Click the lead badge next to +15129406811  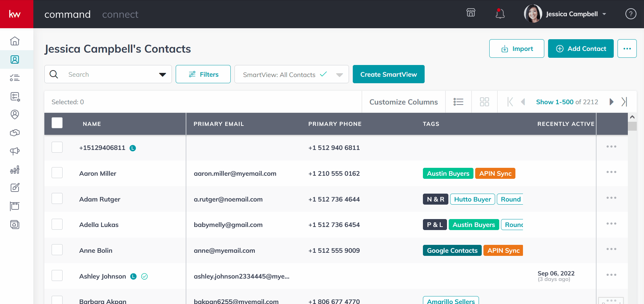point(133,148)
